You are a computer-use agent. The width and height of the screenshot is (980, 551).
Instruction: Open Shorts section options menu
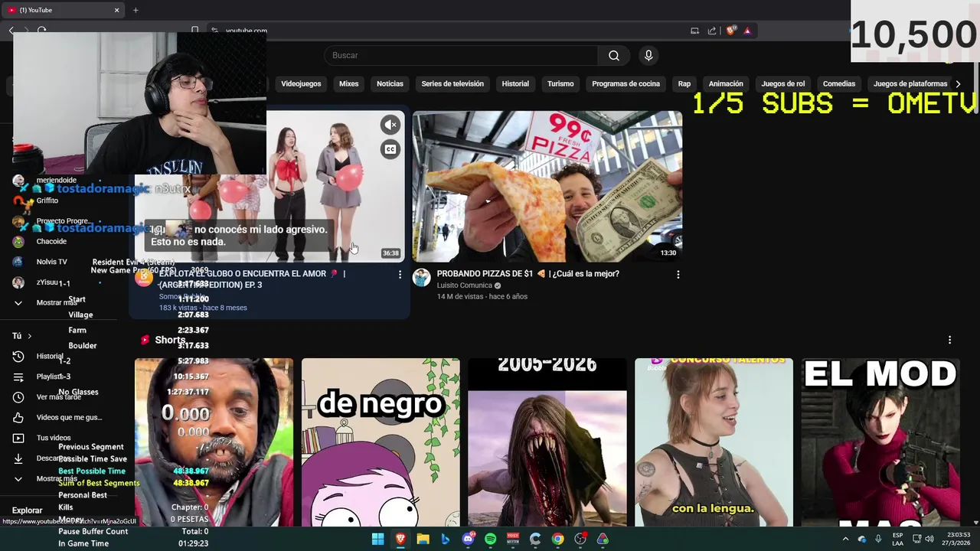pos(949,340)
